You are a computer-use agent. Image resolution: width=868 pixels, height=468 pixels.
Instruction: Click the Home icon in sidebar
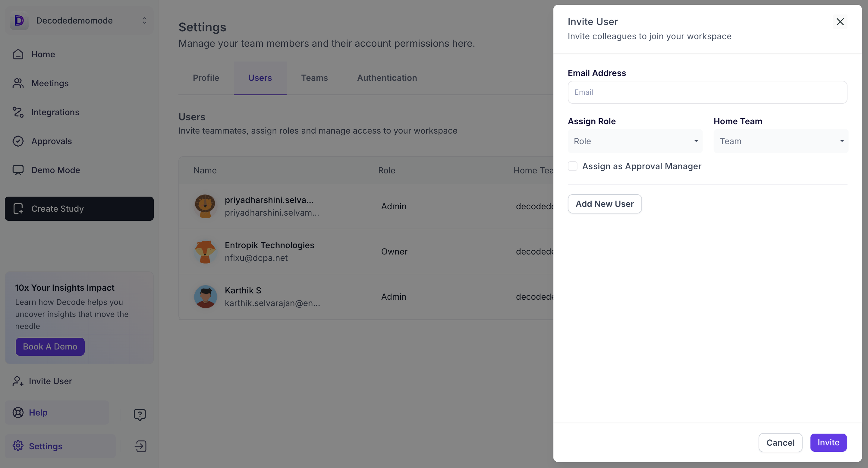coord(18,54)
